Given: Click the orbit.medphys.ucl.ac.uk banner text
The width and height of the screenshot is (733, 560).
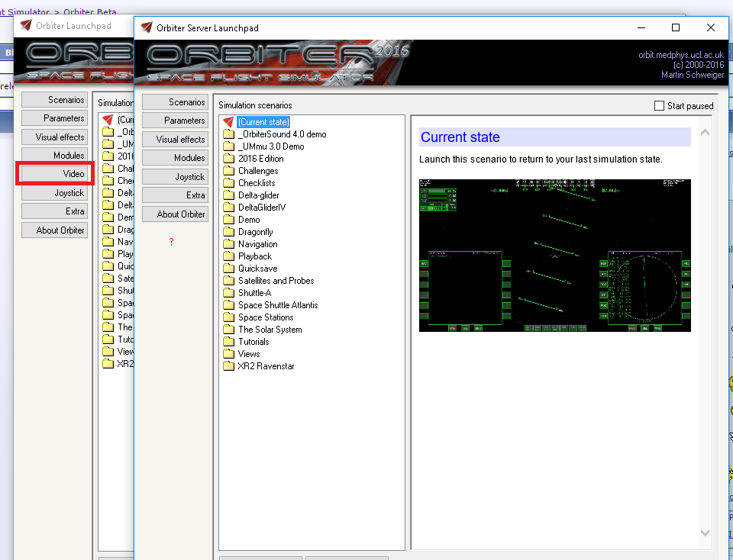Looking at the screenshot, I should click(681, 55).
